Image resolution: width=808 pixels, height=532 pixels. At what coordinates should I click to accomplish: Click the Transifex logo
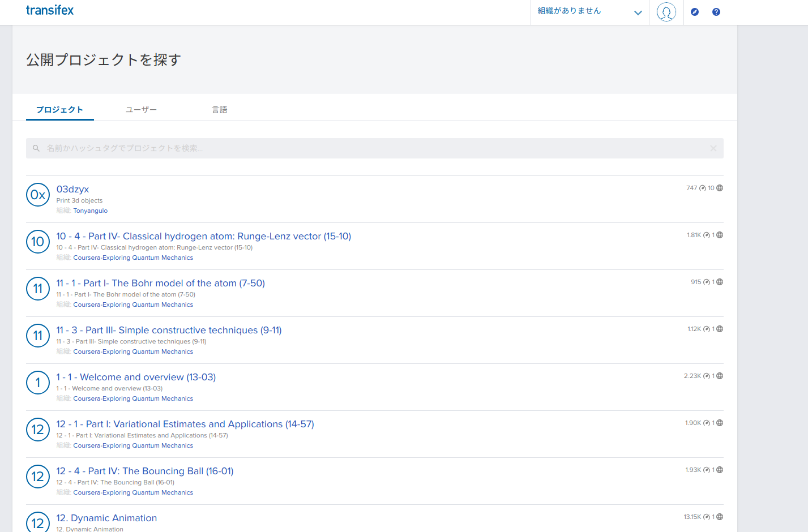click(x=50, y=10)
